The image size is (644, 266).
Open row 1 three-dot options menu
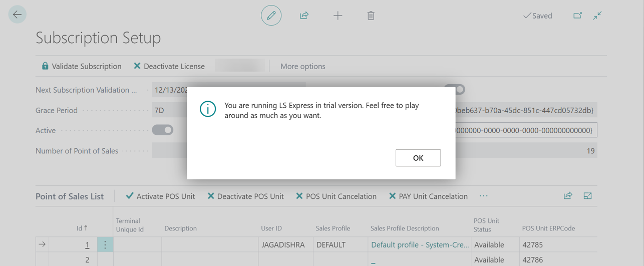[105, 245]
